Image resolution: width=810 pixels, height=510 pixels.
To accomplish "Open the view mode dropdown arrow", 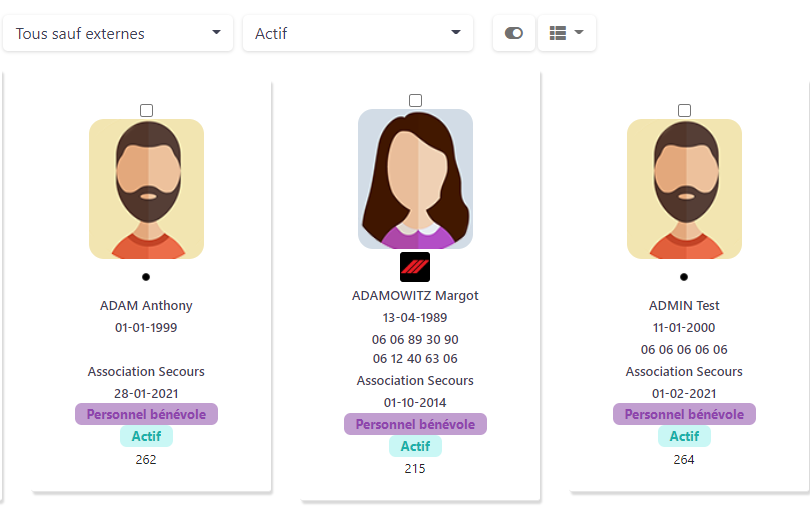I will click(579, 33).
